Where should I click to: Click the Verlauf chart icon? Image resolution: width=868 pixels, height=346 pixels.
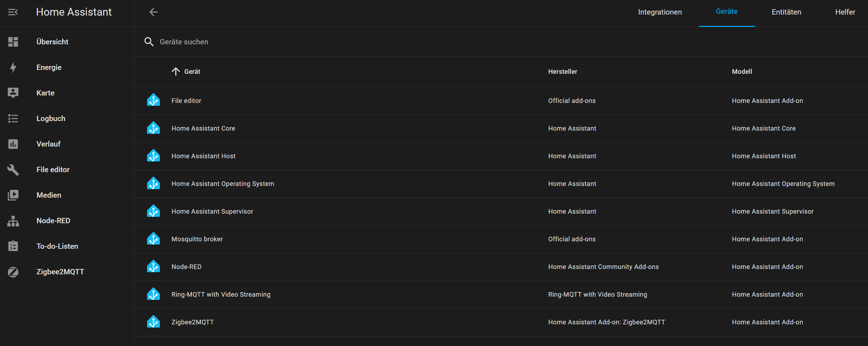click(x=13, y=144)
